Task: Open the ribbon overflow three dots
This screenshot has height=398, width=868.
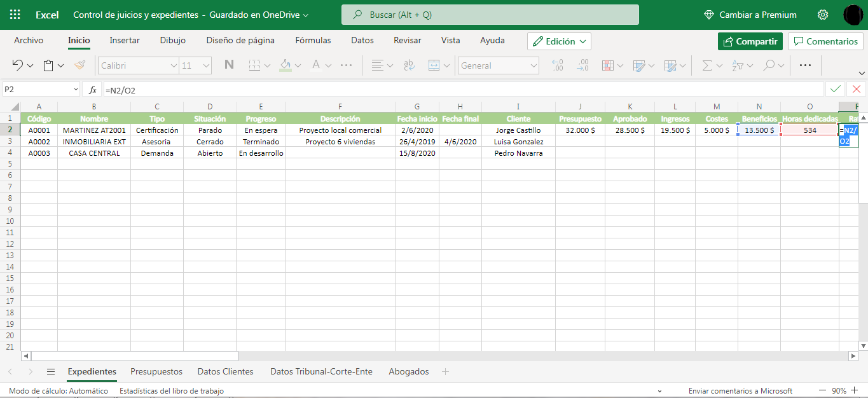Action: [x=806, y=65]
